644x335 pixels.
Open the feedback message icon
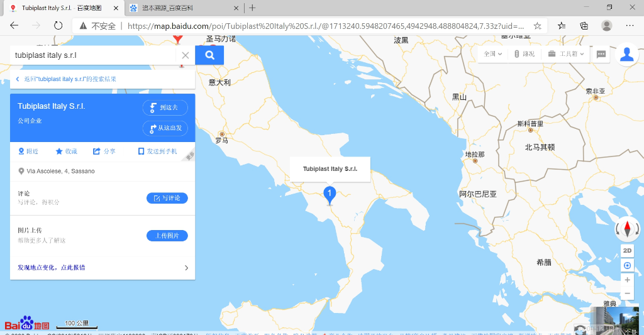(601, 54)
